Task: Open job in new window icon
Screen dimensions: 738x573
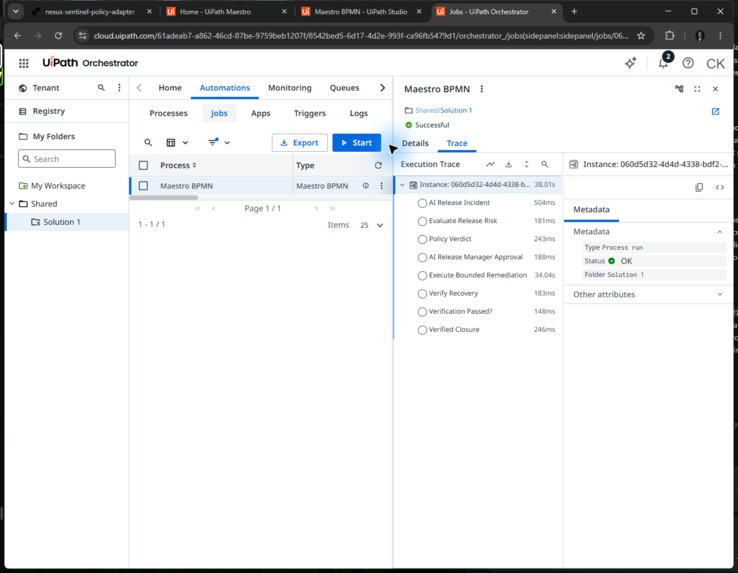Action: tap(715, 112)
